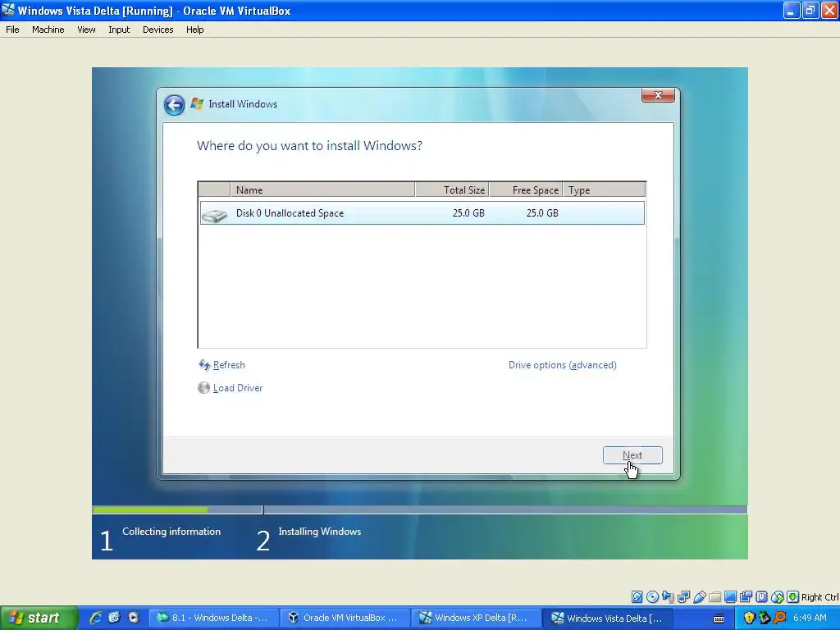
Task: Click the drive icon beside Disk 0
Action: tap(214, 215)
